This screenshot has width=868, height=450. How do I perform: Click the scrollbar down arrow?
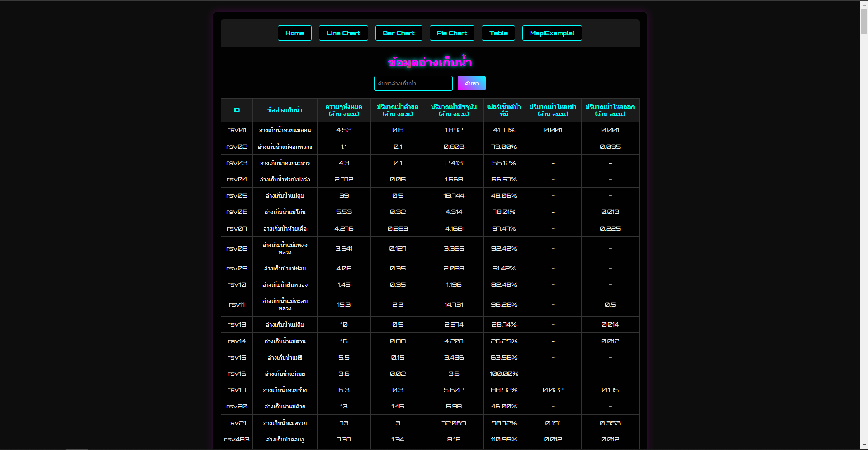pyautogui.click(x=864, y=446)
